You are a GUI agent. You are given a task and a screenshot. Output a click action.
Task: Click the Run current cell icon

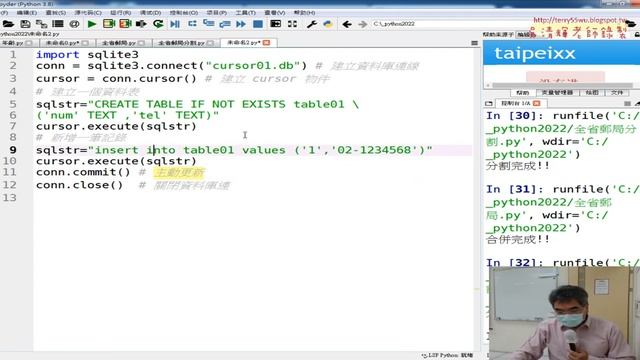coord(109,24)
